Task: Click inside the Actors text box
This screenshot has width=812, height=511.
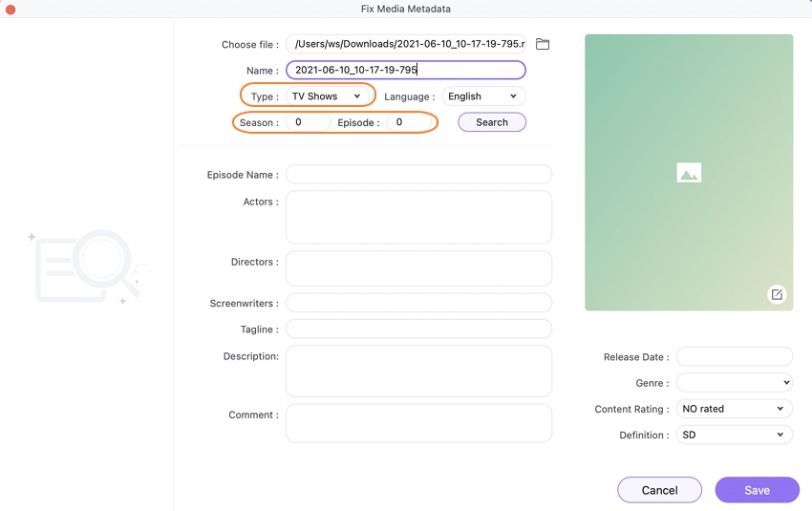Action: pos(418,217)
